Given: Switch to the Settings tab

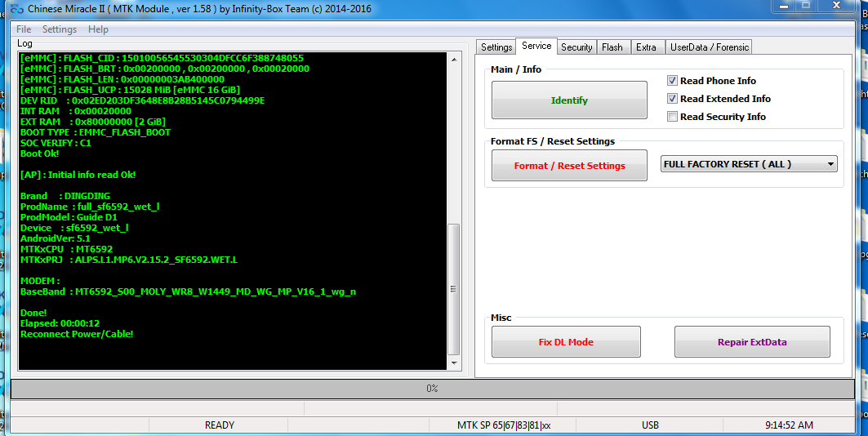Looking at the screenshot, I should 496,47.
